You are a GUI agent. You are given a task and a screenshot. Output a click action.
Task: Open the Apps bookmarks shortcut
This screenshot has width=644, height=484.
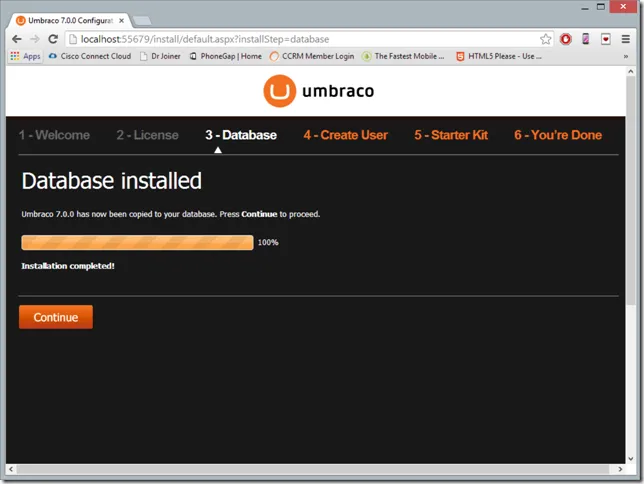pos(25,56)
